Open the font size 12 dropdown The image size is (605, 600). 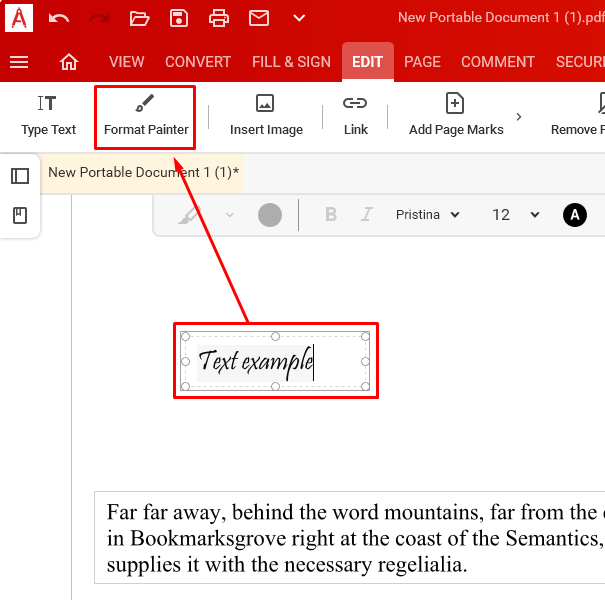pos(515,215)
